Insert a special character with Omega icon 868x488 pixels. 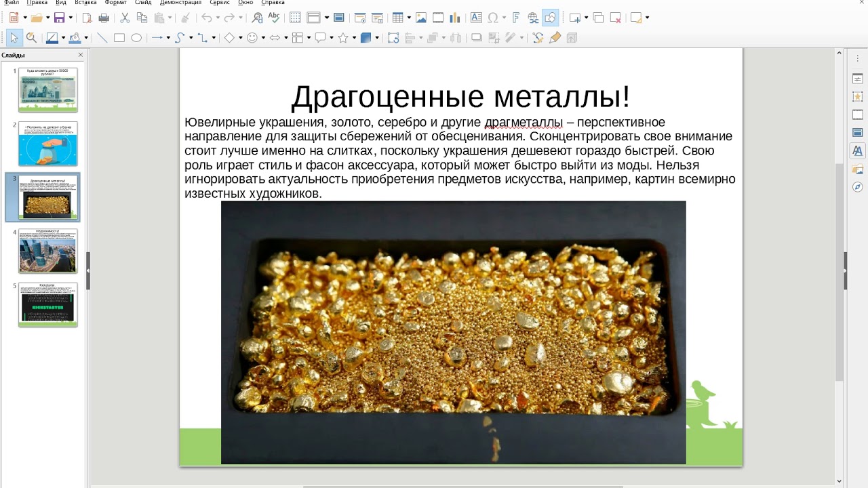pos(493,18)
